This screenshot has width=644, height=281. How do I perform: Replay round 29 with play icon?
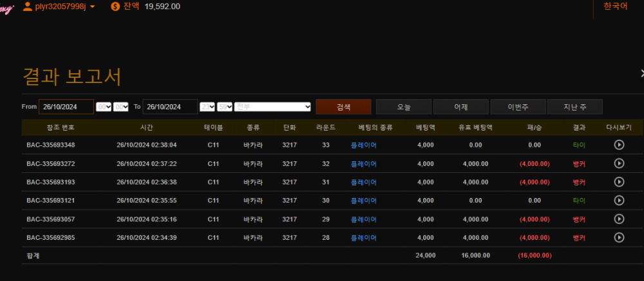(x=619, y=219)
